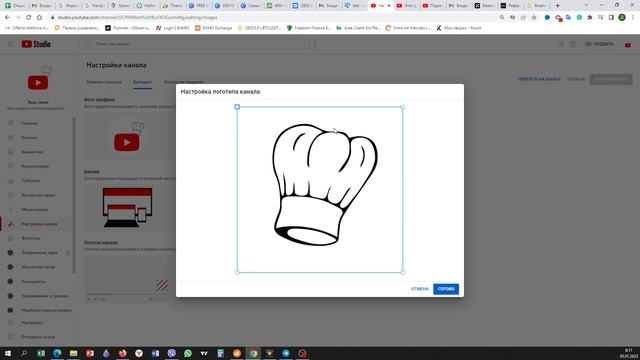Go back with browser back arrow
The image size is (640, 360).
(x=7, y=18)
